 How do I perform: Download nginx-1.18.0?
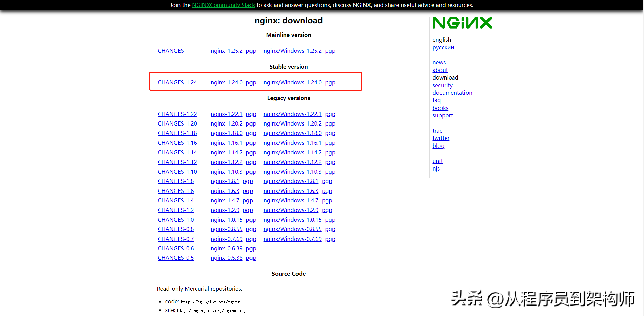pyautogui.click(x=226, y=133)
